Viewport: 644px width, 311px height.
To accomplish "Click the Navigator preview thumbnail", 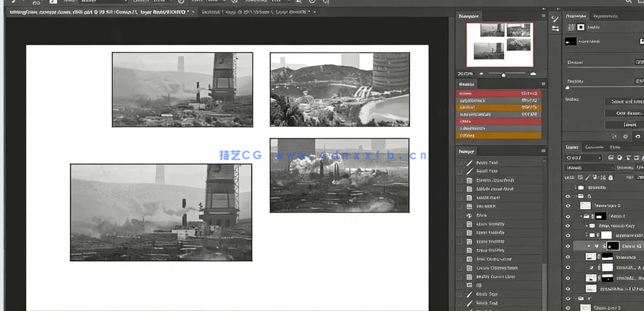I will (x=499, y=44).
